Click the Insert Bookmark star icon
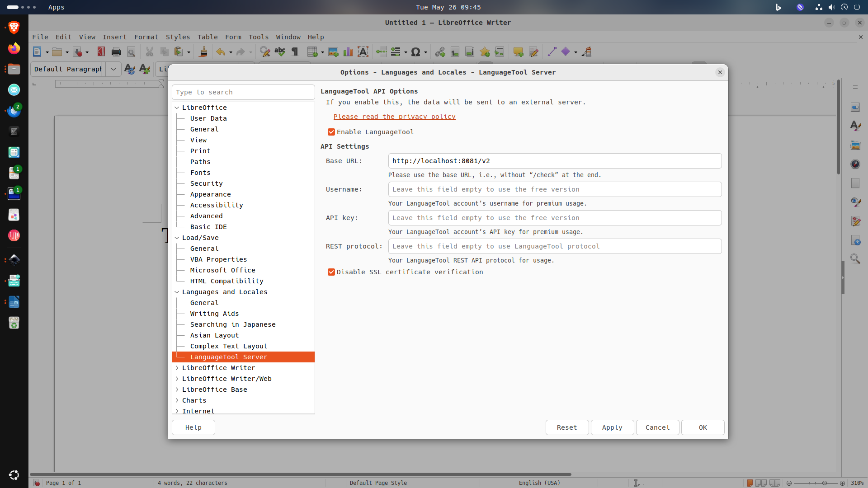The height and width of the screenshot is (488, 868). coord(485,52)
